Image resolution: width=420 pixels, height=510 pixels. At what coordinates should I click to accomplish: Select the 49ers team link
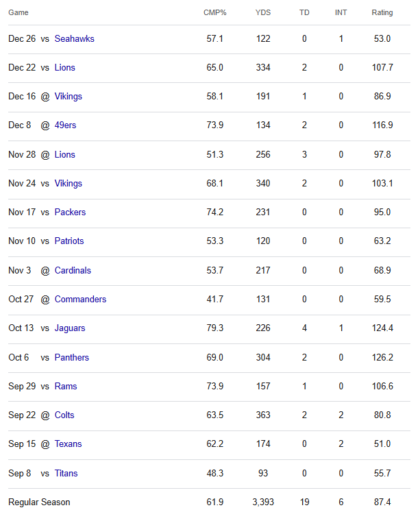(65, 125)
